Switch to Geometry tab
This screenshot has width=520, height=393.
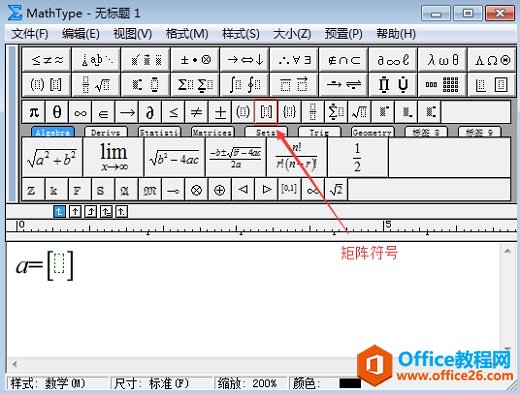(x=373, y=132)
